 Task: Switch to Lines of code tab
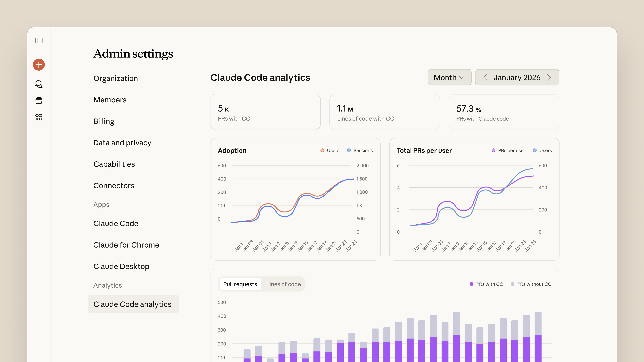pyautogui.click(x=283, y=284)
